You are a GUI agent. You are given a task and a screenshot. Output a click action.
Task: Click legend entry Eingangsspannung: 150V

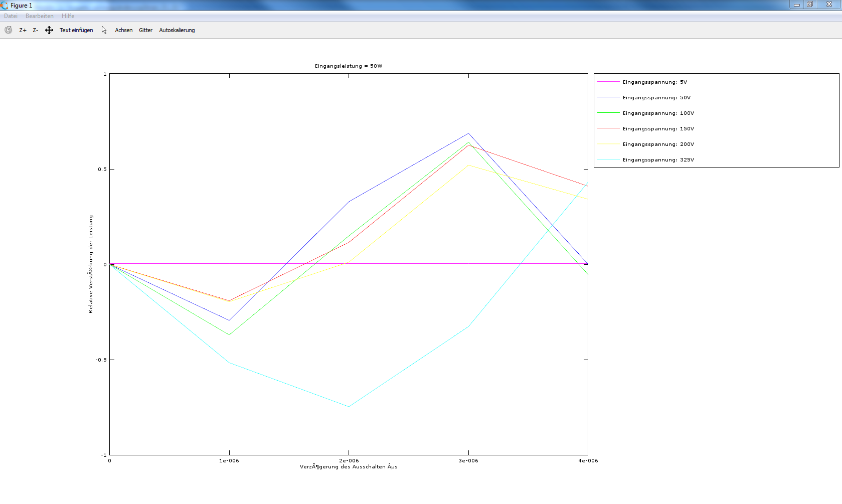(x=658, y=128)
